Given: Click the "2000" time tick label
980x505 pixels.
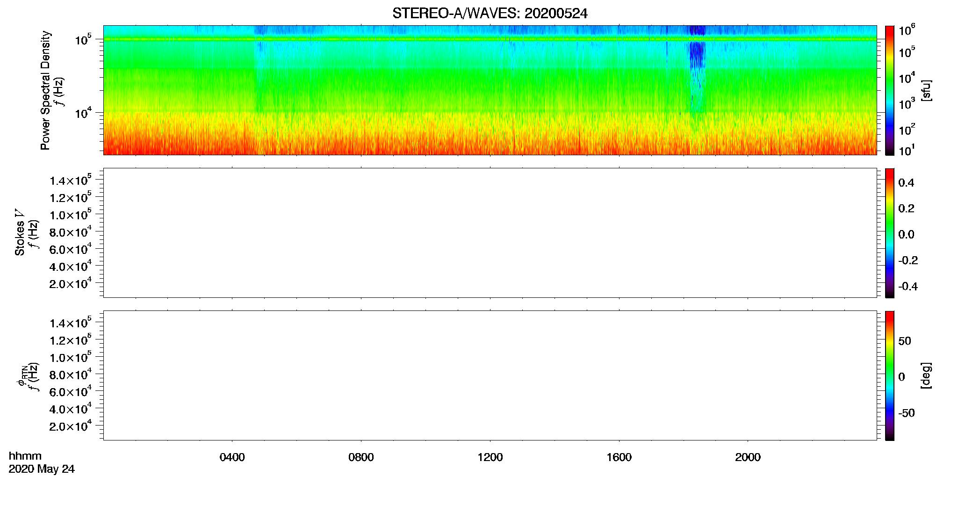Looking at the screenshot, I should click(x=748, y=457).
